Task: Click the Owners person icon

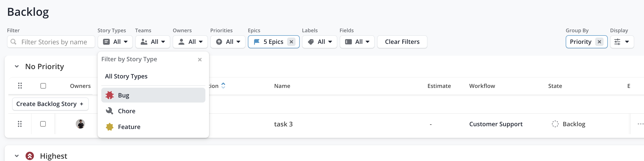Action: (181, 42)
